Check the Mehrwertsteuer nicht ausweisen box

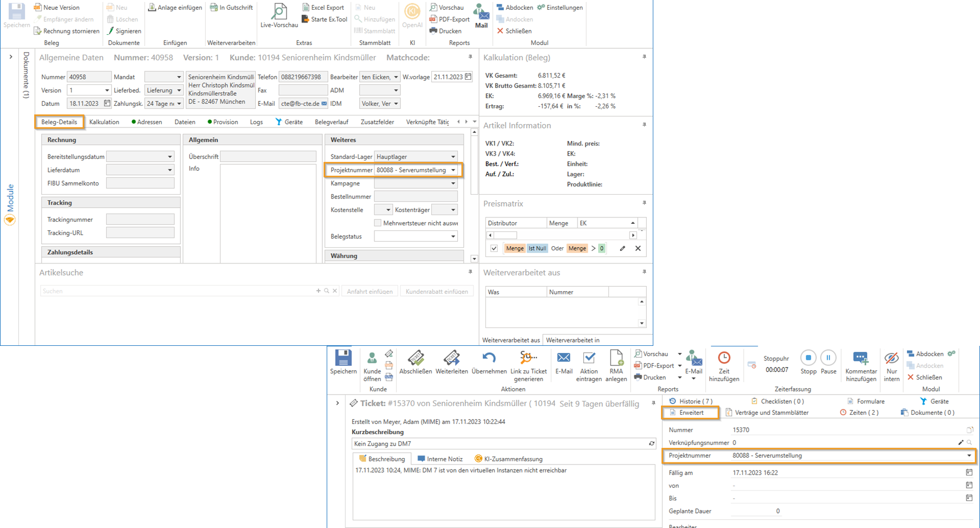click(378, 223)
